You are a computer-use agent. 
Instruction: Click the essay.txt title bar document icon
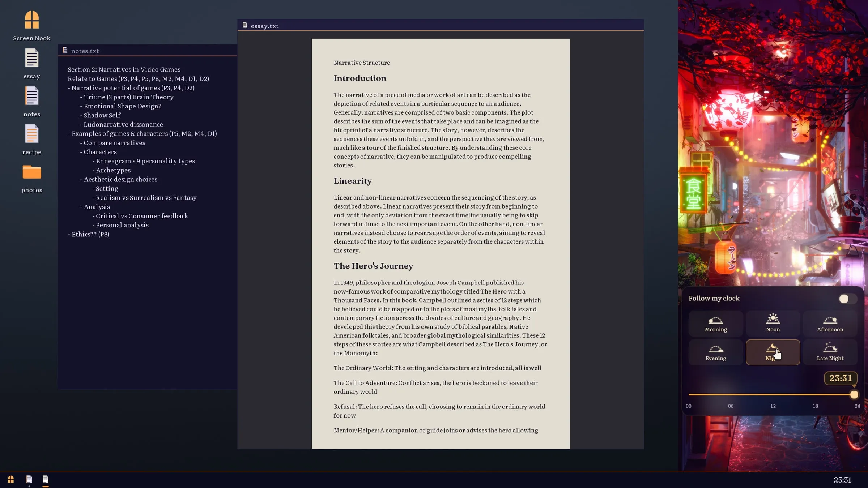coord(245,25)
